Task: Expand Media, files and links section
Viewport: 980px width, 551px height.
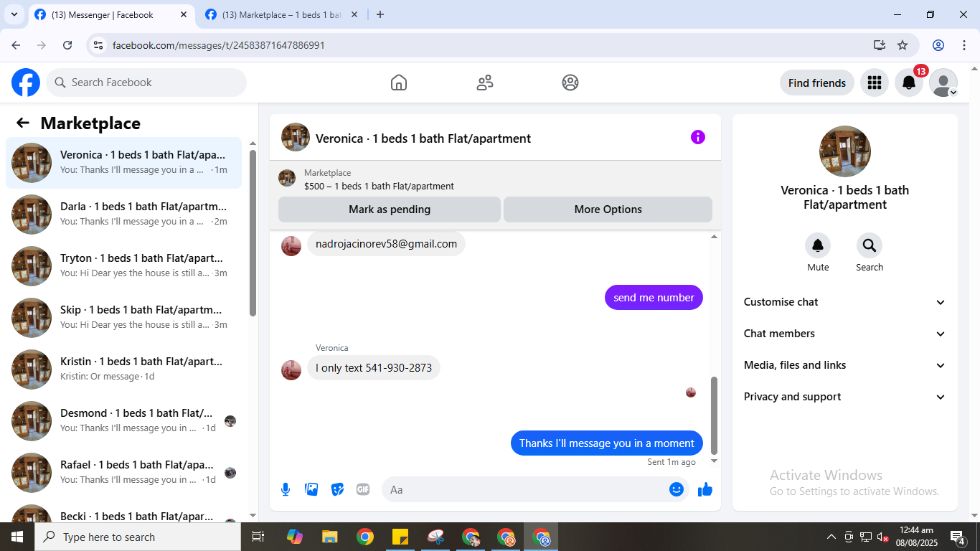Action: [845, 365]
